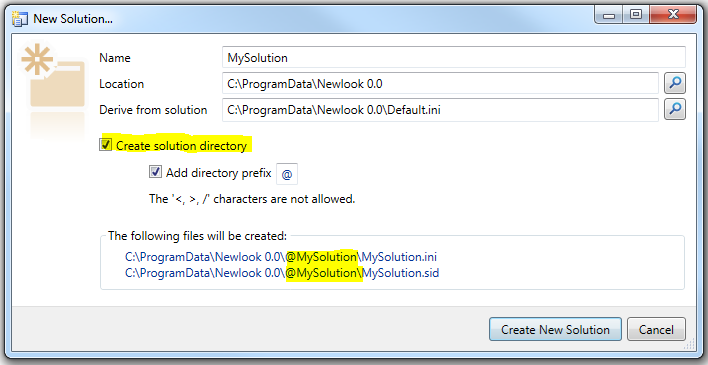Click the resize grip at dialog corner

point(690,345)
